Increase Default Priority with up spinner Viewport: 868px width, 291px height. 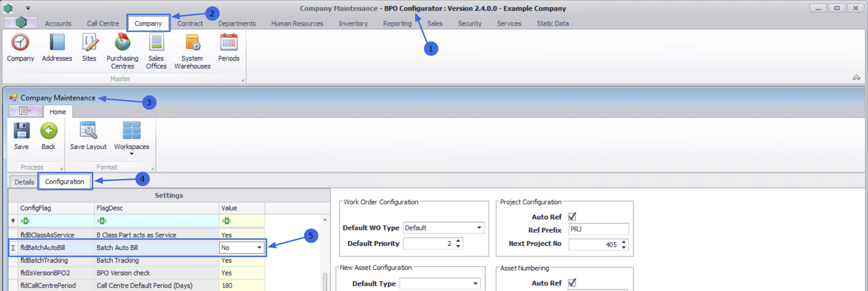click(459, 240)
